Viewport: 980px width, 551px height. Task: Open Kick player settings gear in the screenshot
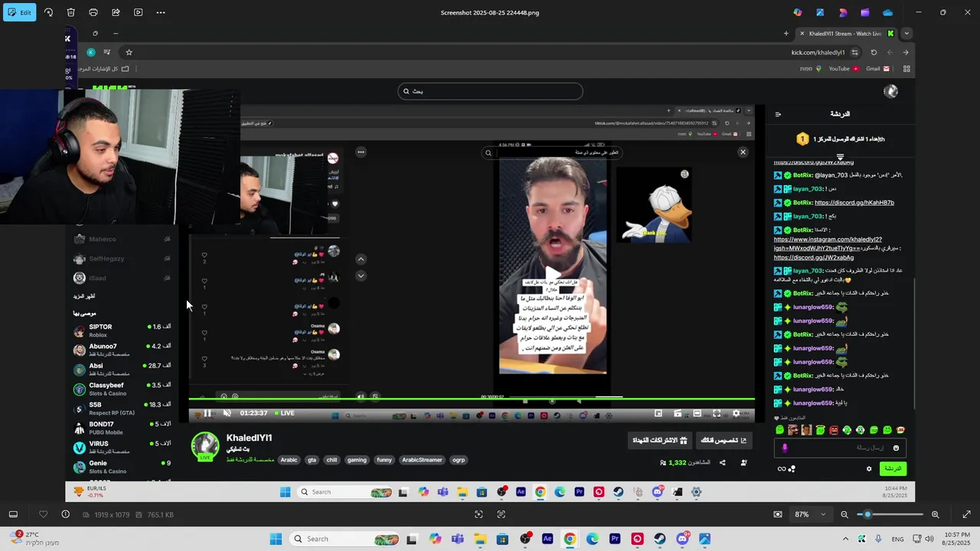click(x=737, y=413)
